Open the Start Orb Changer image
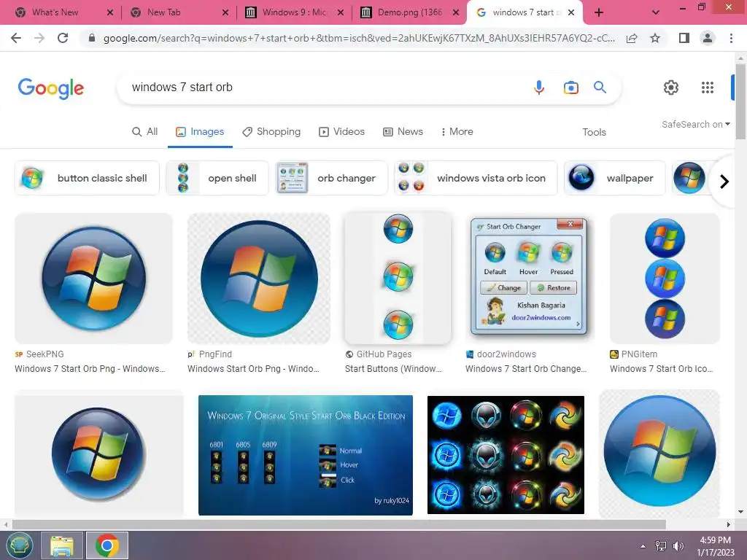 click(529, 279)
